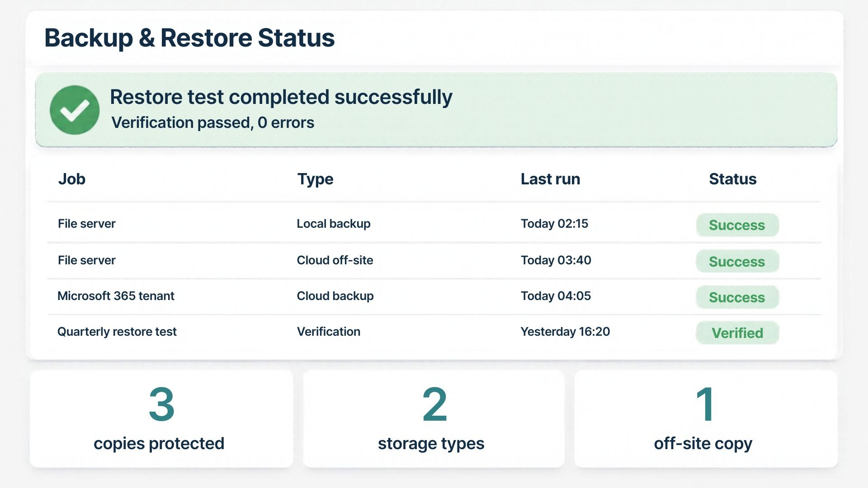This screenshot has width=868, height=488.
Task: Select File server in the Local backup row
Action: click(x=87, y=224)
